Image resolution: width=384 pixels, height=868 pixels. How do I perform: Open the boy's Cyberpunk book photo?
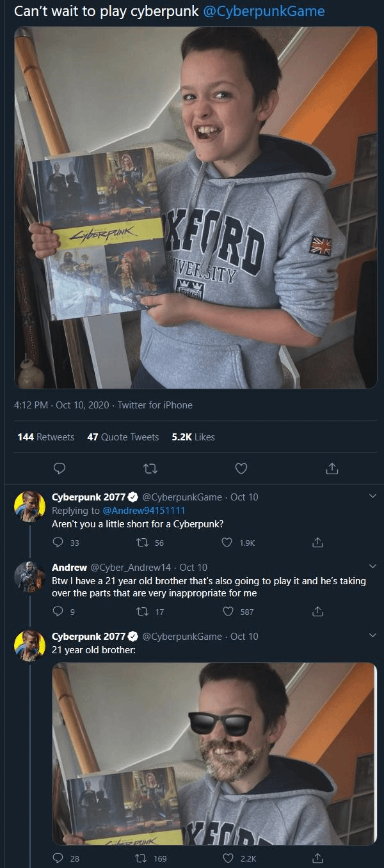tap(196, 208)
